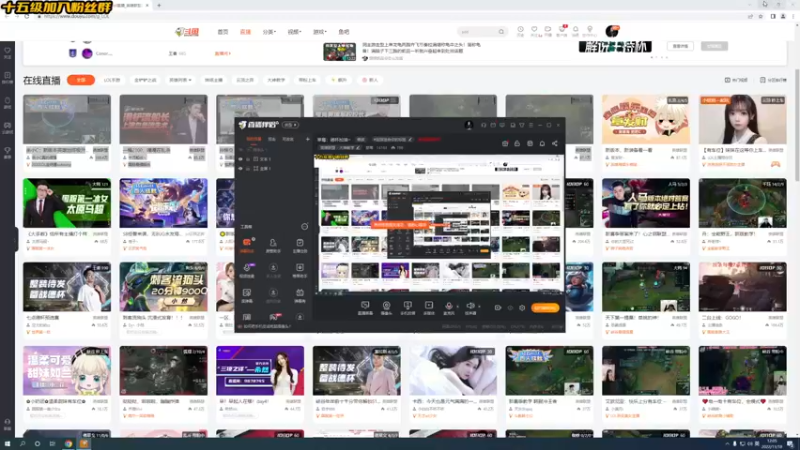Go to 首页 on Douyu navigation
The image size is (800, 450).
(x=223, y=32)
